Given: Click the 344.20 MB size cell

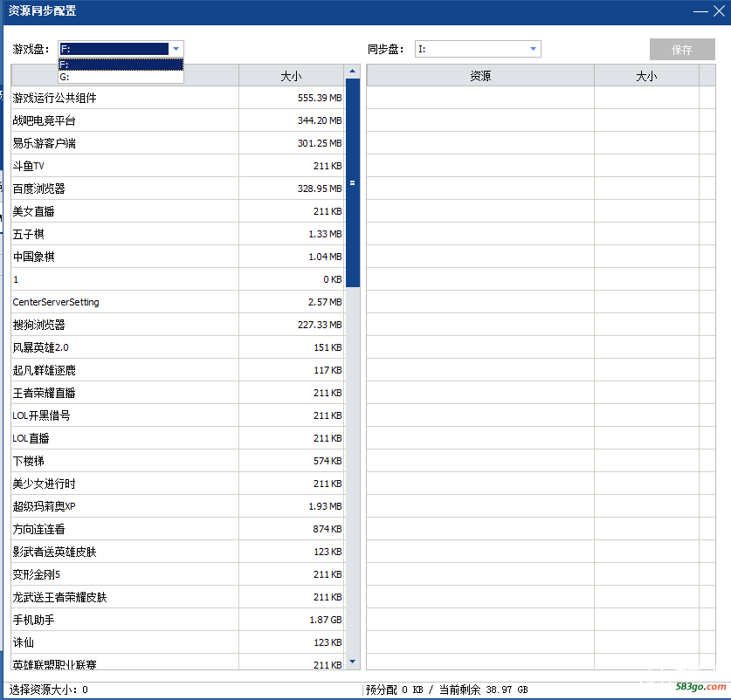Looking at the screenshot, I should pos(292,120).
